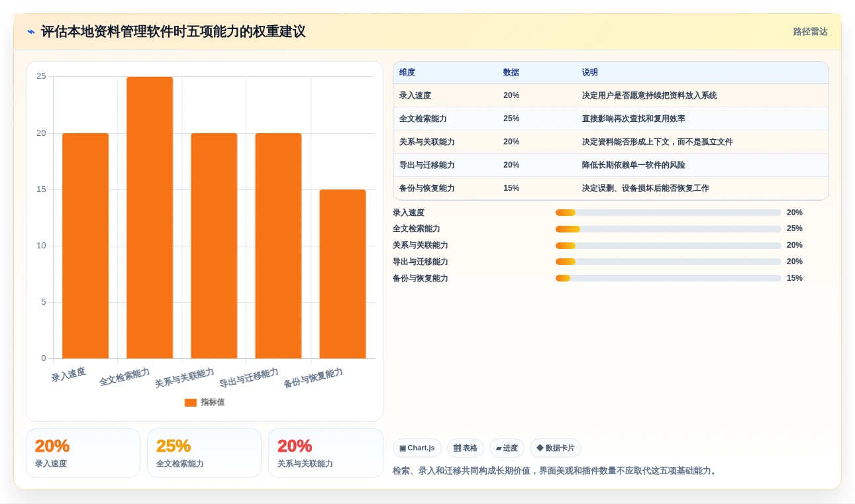Click the 指标值 legend text
The width and height of the screenshot is (855, 504).
213,402
